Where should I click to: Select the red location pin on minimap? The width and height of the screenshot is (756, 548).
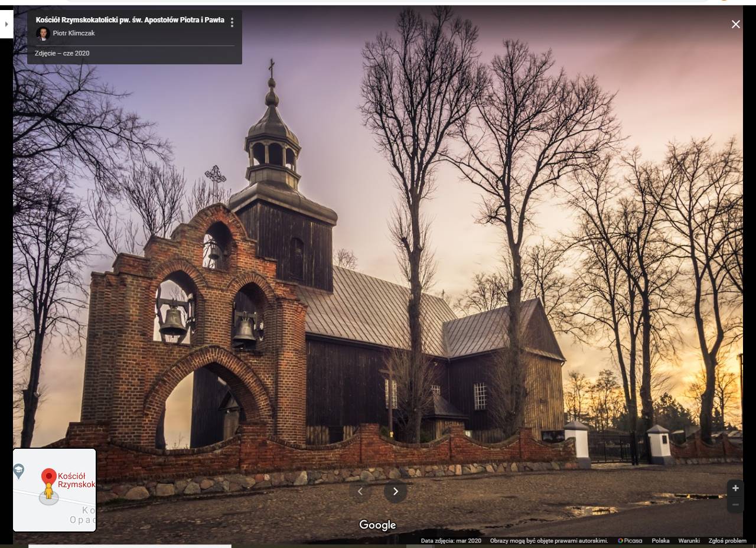tap(49, 476)
